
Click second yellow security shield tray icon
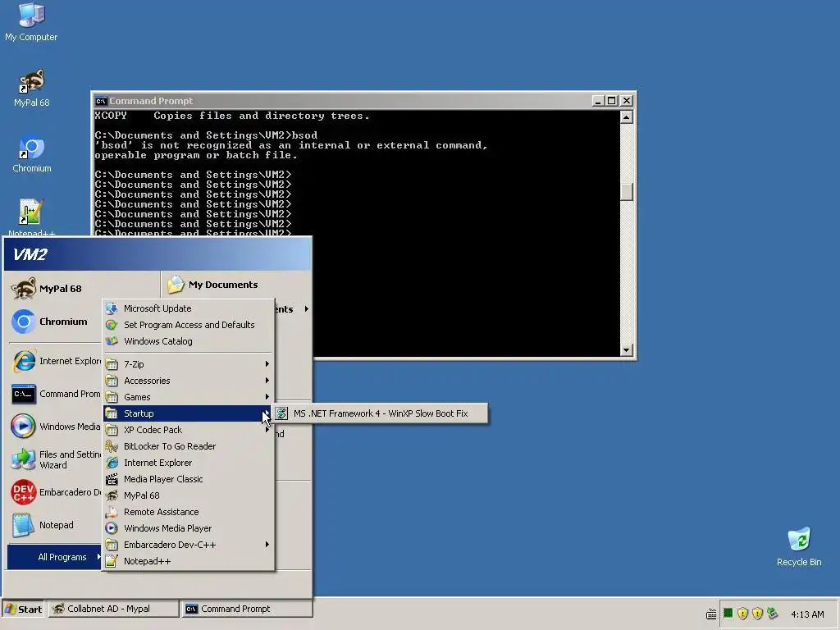pos(757,614)
